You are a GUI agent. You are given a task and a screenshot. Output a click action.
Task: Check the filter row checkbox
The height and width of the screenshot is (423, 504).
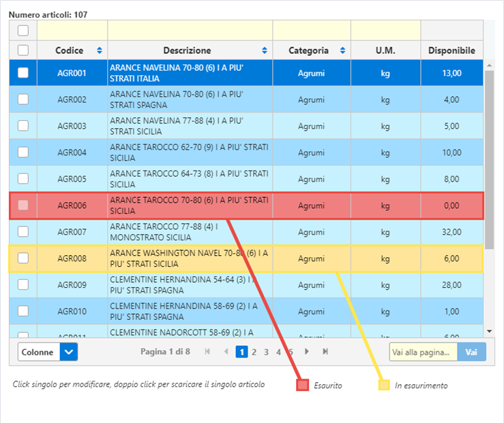pyautogui.click(x=23, y=31)
